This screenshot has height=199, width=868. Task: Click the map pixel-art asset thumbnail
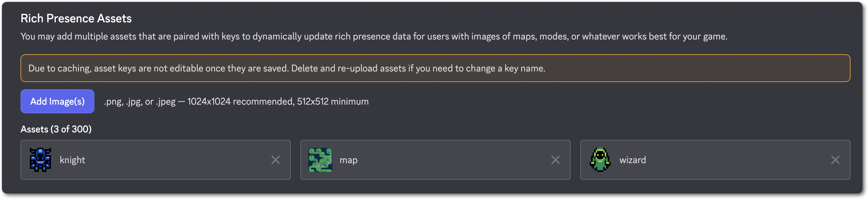tap(320, 160)
